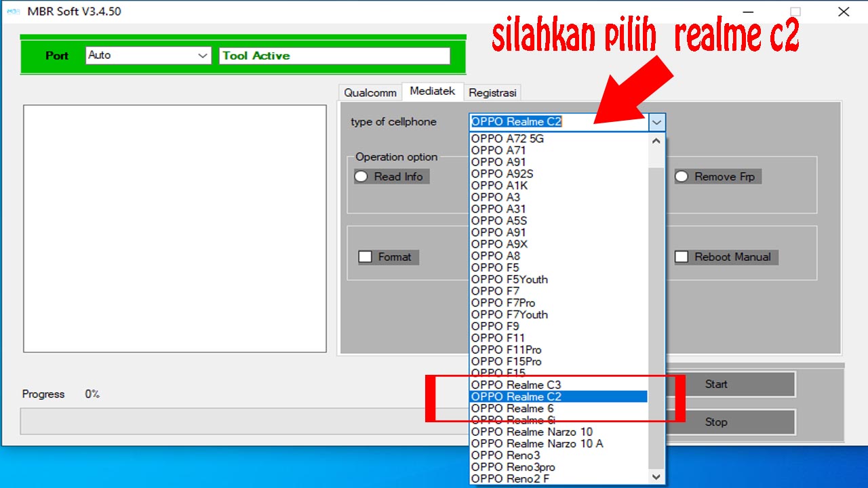Select the Remove Frp radio button

point(681,176)
